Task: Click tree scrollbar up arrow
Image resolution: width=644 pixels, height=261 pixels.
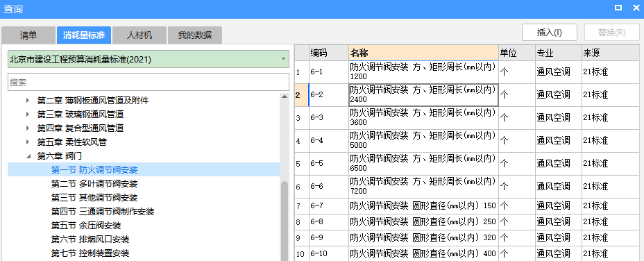Action: pyautogui.click(x=285, y=96)
